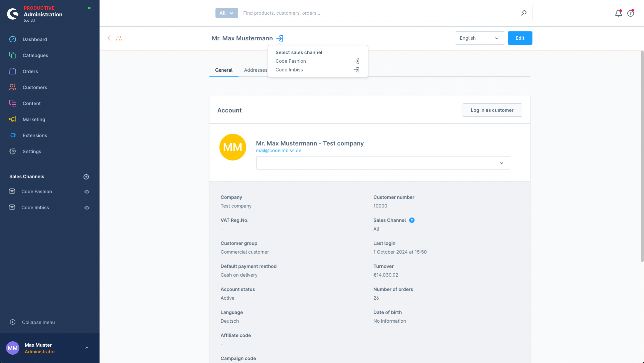This screenshot has height=363, width=644.
Task: Click Collapse menu label
Action: click(38, 322)
